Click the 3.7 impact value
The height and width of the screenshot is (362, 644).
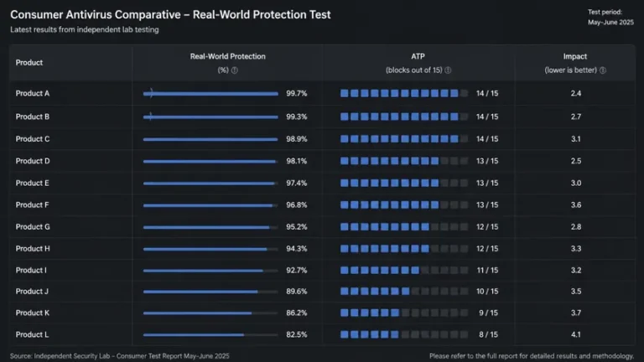pos(576,313)
